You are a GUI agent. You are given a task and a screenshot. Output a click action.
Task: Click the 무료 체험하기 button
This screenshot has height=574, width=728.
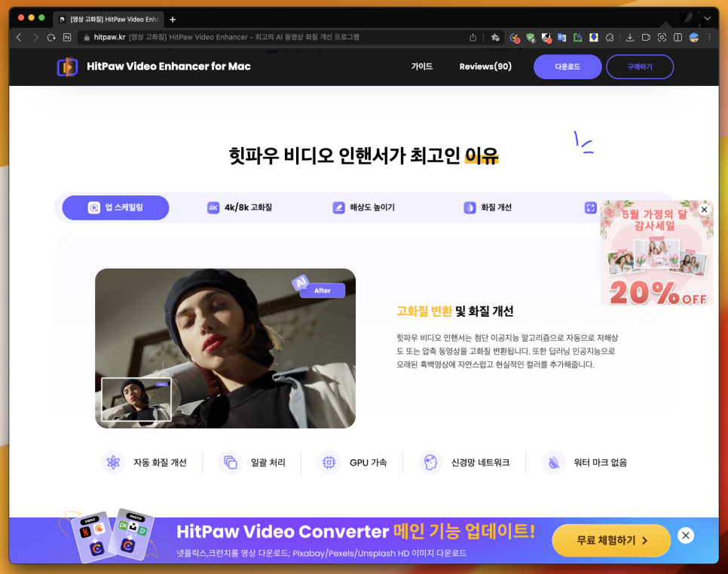click(x=611, y=541)
